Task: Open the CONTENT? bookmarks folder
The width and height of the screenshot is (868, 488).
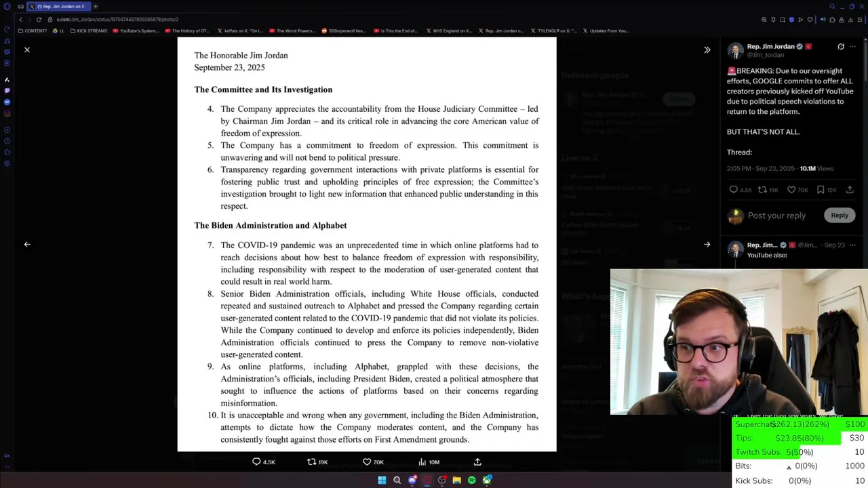Action: (x=33, y=30)
